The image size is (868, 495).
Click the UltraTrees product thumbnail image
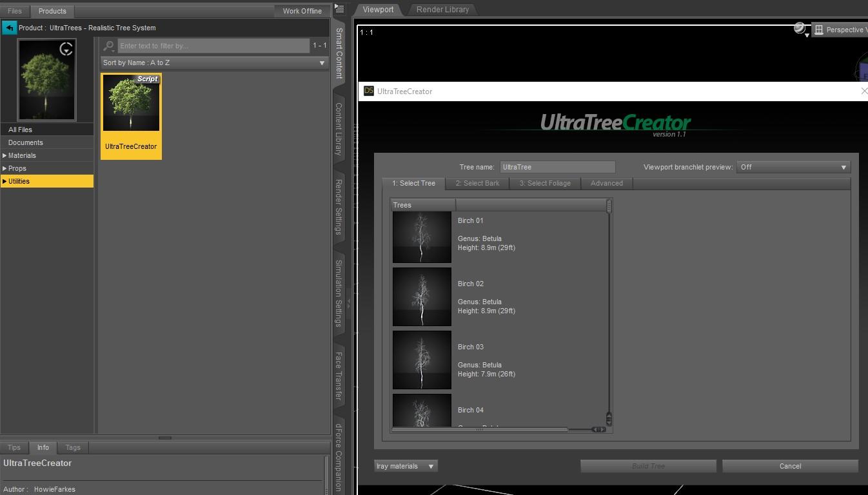click(x=46, y=80)
